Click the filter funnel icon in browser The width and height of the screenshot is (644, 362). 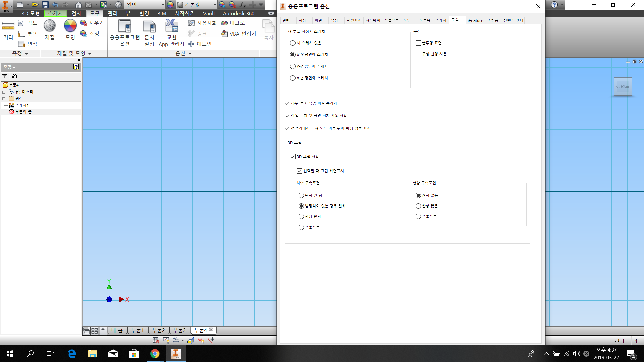click(x=4, y=76)
